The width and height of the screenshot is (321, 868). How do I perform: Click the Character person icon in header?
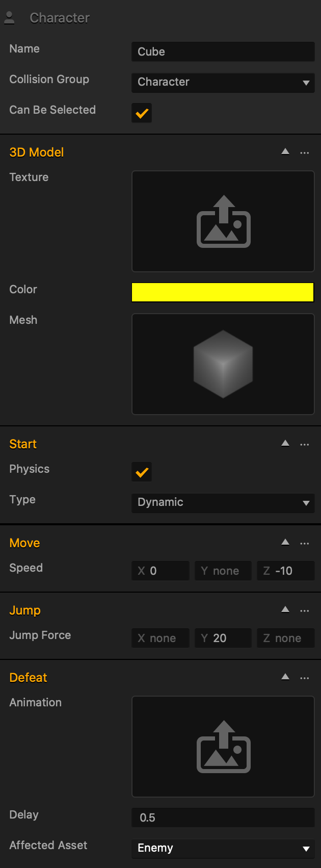coord(9,18)
